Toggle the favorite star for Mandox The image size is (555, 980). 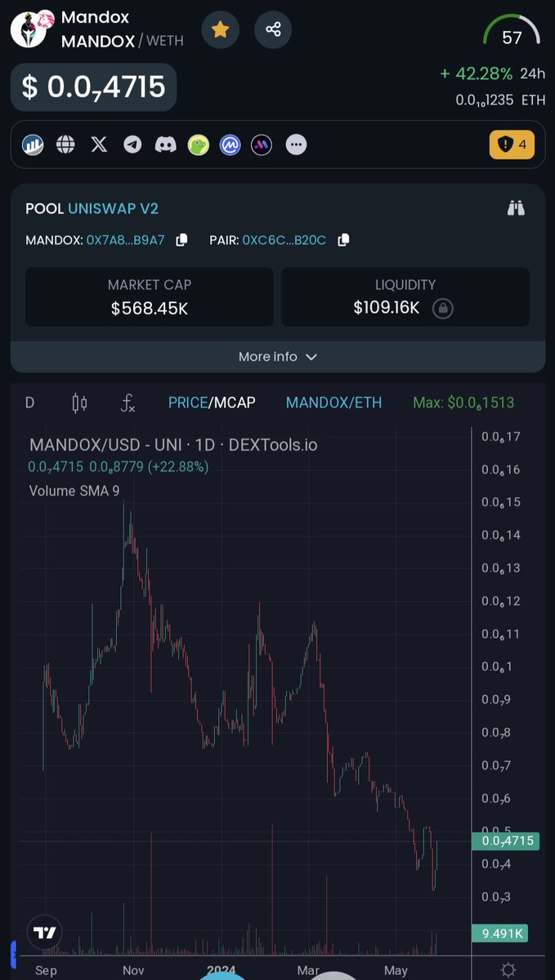[219, 30]
